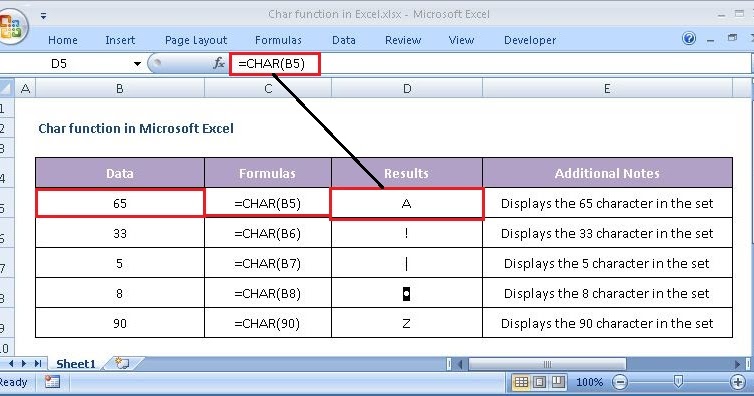This screenshot has height=396, width=754.
Task: Click the title 'Char function in Microsoft Excel'
Action: [136, 129]
